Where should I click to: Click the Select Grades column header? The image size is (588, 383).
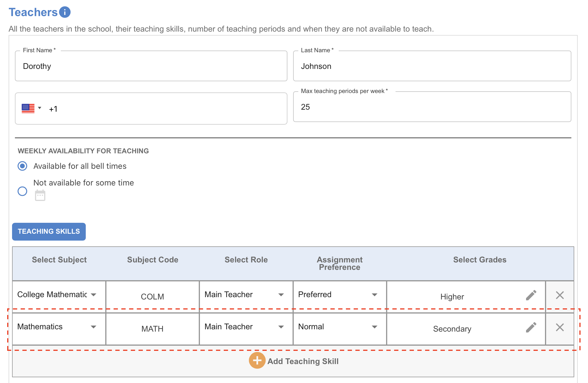[480, 260]
